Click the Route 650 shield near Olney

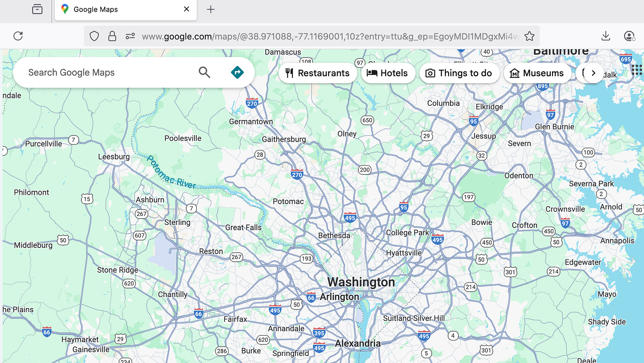tap(367, 120)
